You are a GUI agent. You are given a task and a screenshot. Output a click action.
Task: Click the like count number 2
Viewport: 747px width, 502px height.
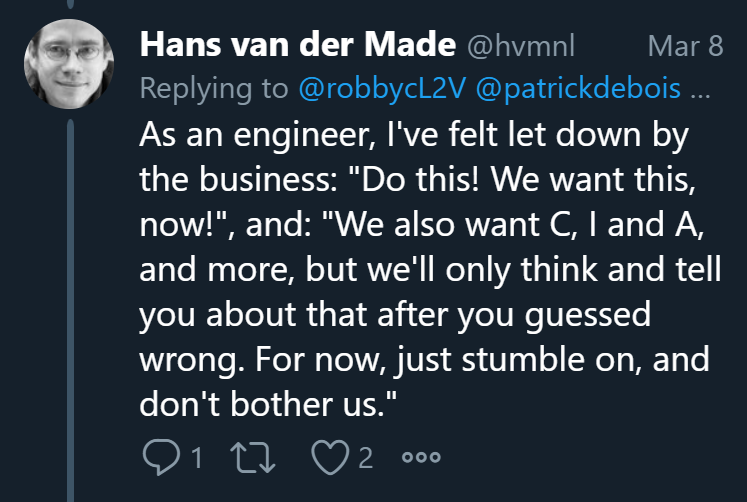[x=366, y=459]
